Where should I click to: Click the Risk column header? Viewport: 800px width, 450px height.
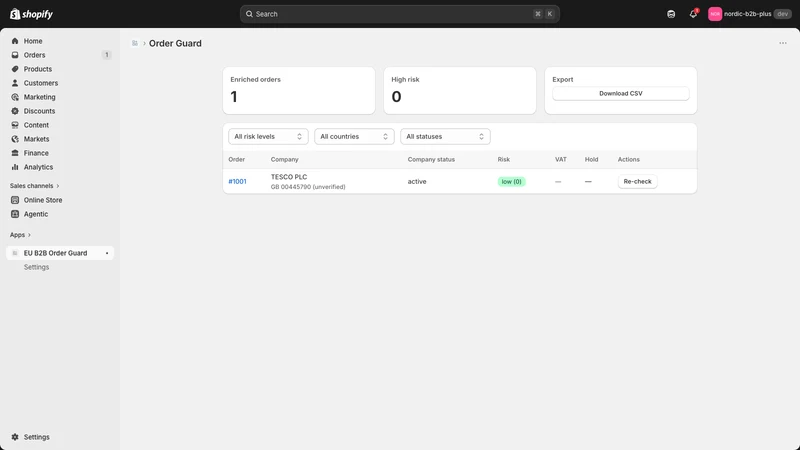coord(504,159)
